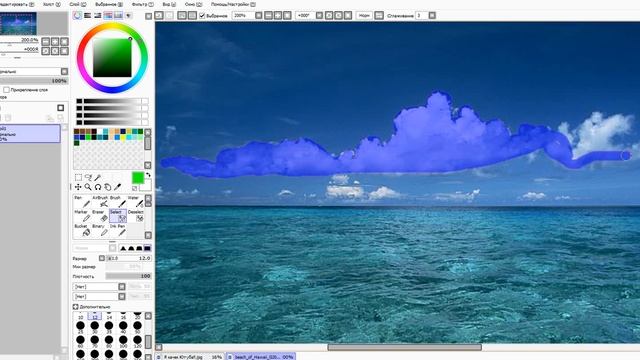Toggle the Выбранное checkbox in toolbar

click(202, 16)
